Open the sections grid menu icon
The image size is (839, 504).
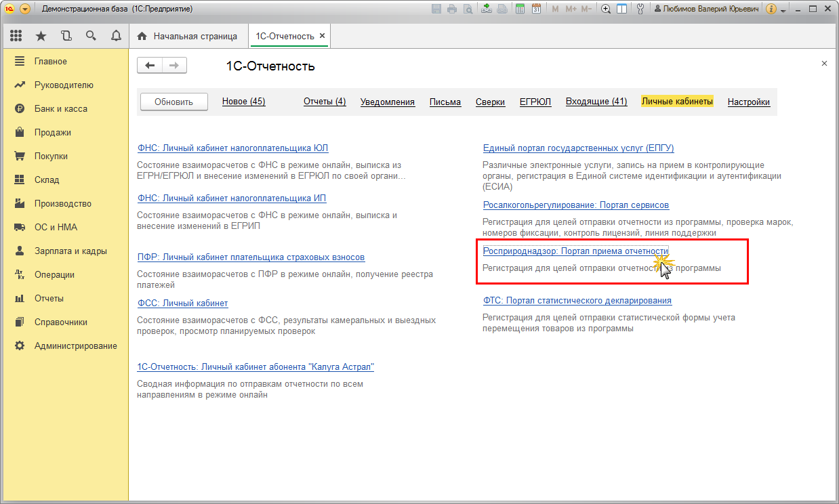pyautogui.click(x=16, y=36)
